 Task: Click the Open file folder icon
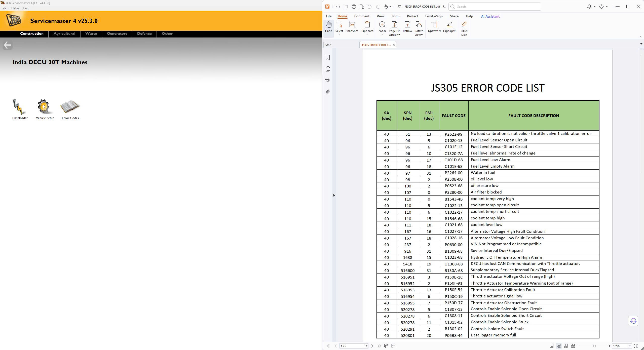338,7
